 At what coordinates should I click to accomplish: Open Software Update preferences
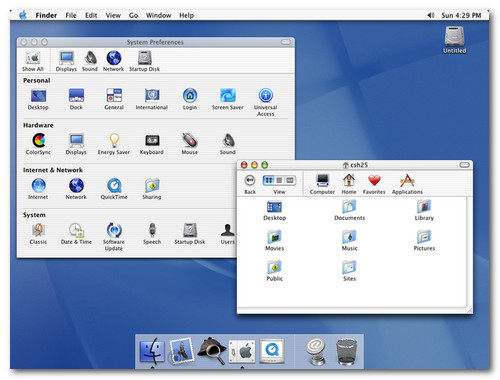(x=114, y=237)
